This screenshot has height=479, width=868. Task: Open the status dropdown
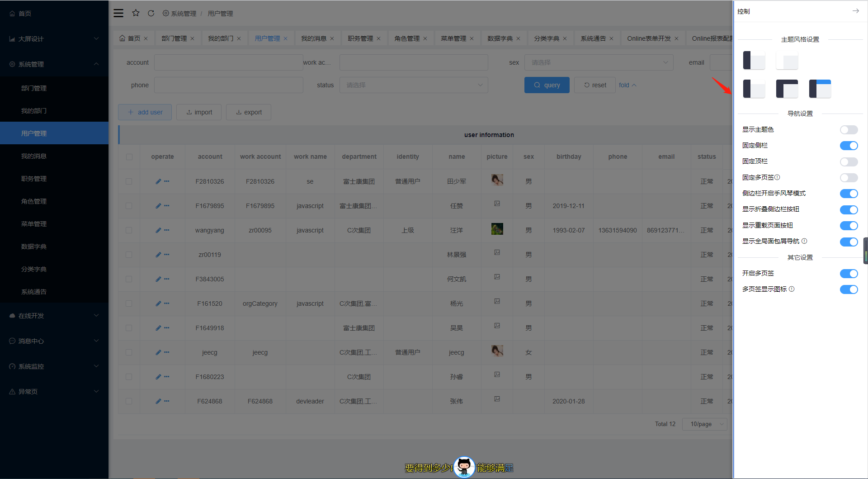[x=414, y=85]
